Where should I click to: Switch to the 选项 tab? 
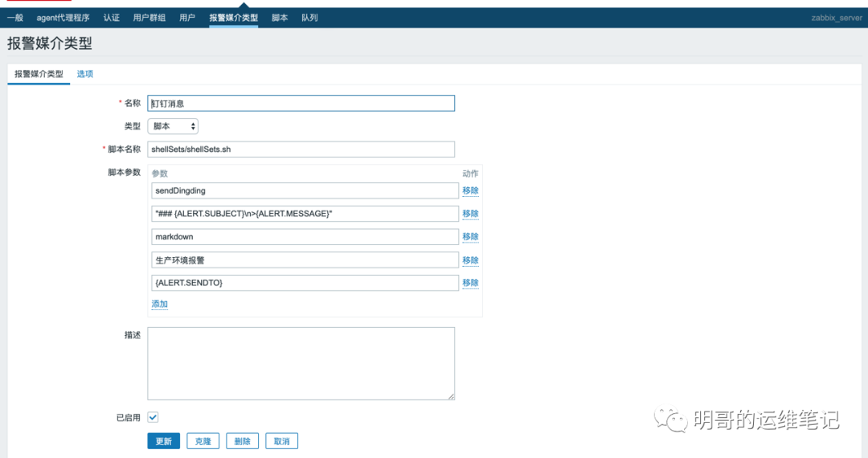[x=84, y=74]
